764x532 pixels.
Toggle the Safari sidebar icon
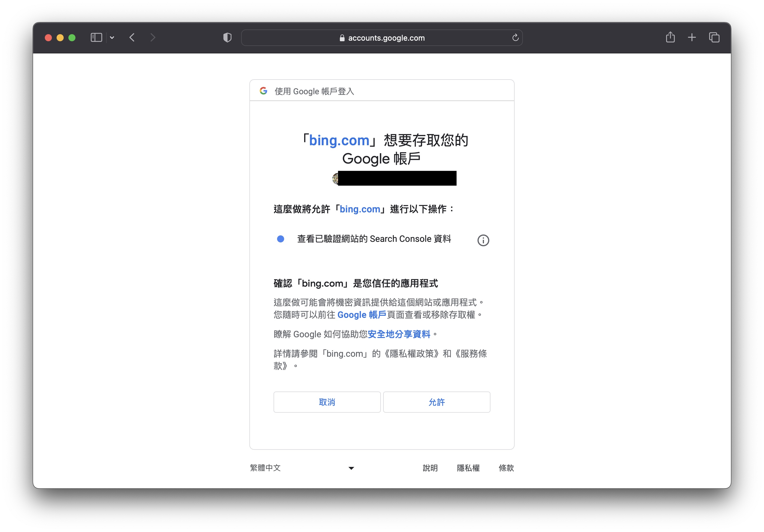click(96, 38)
